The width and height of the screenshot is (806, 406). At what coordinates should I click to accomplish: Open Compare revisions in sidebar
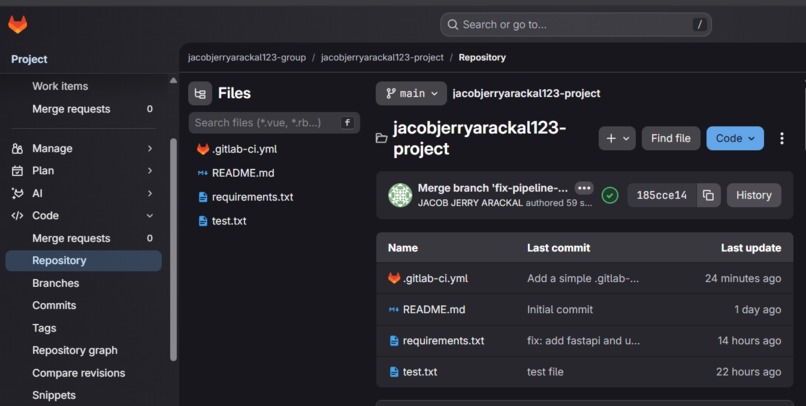coord(79,373)
